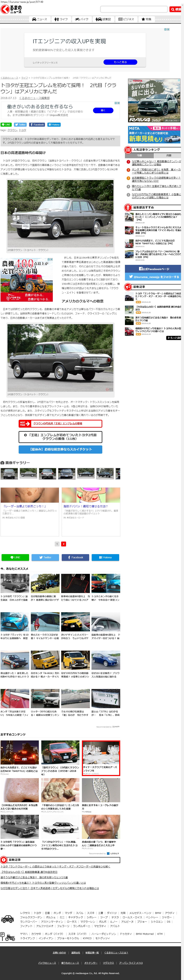Image resolution: width=184 pixels, height=980 pixels.
Task: Click the くるまのニュース site logo
Action: click(11, 9)
